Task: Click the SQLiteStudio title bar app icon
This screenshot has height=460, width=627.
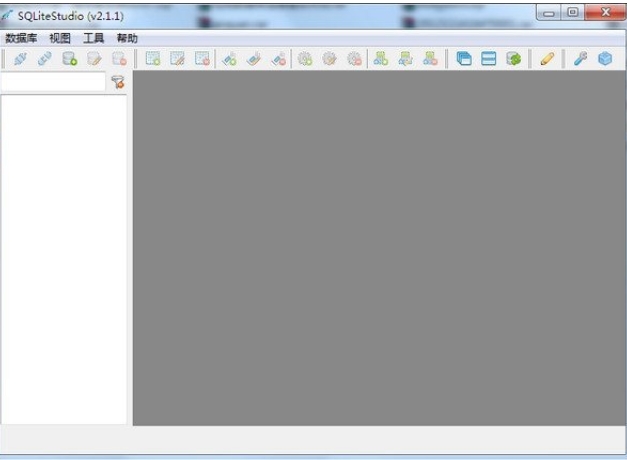Action: coord(7,16)
